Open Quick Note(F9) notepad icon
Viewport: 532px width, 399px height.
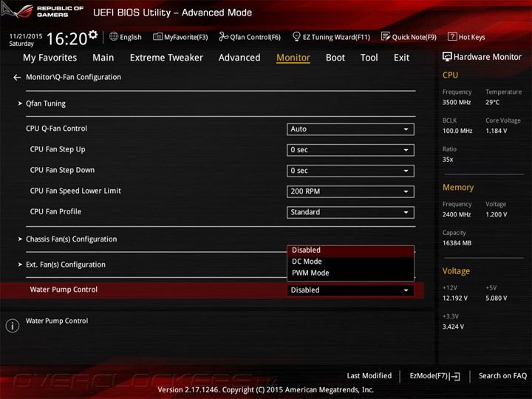click(x=386, y=36)
